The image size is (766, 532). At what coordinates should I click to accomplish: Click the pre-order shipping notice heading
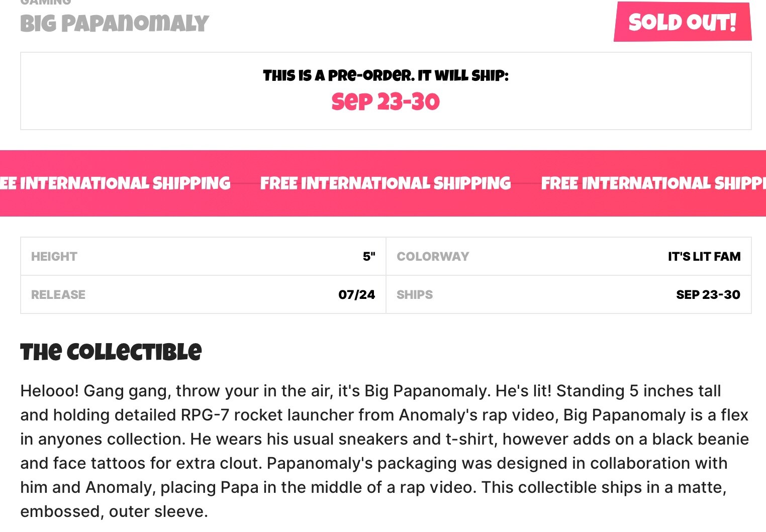[386, 76]
